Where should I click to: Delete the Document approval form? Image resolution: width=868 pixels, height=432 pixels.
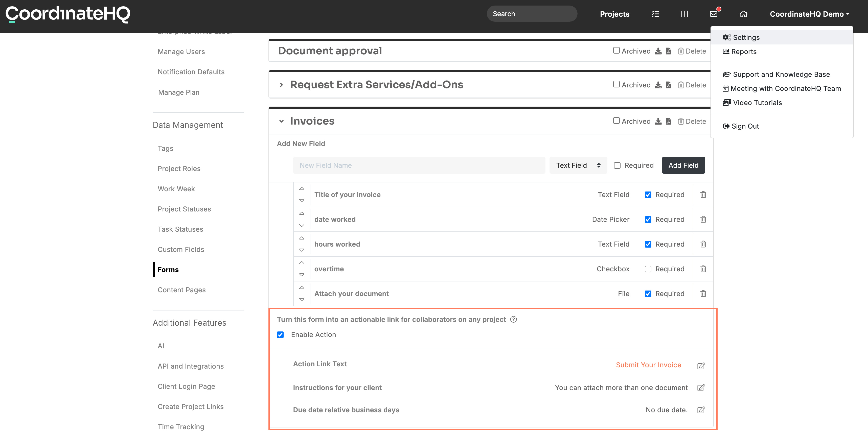click(x=692, y=51)
